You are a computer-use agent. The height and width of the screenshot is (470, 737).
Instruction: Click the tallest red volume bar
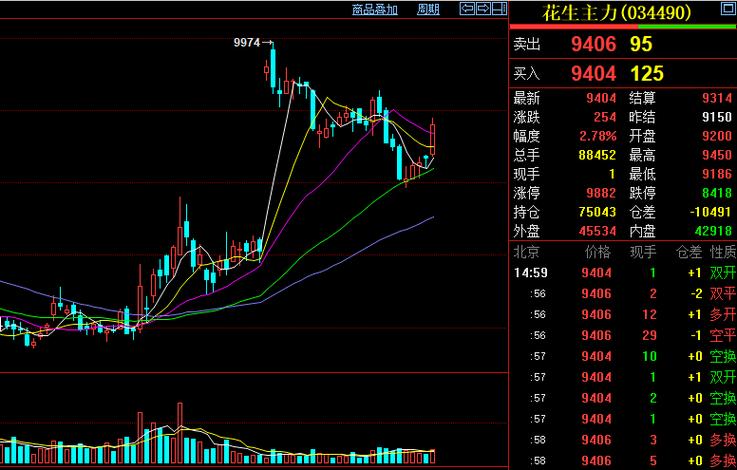tap(180, 432)
